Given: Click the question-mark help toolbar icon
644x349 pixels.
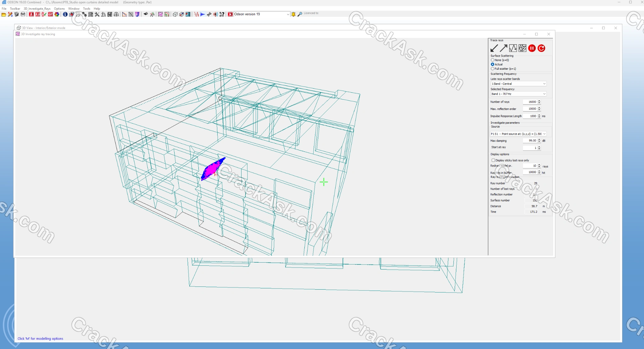Looking at the screenshot, I should (222, 14).
